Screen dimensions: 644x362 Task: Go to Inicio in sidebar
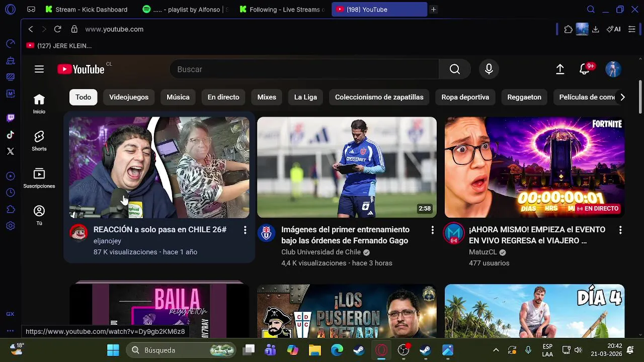click(39, 104)
